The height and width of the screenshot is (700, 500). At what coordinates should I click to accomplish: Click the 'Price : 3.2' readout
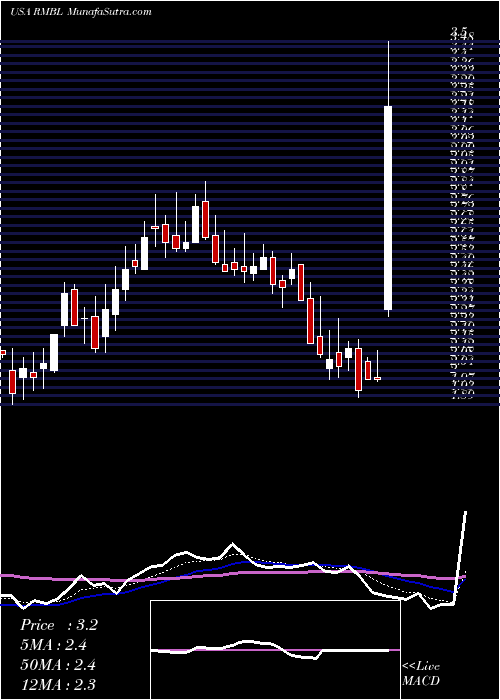(x=59, y=625)
